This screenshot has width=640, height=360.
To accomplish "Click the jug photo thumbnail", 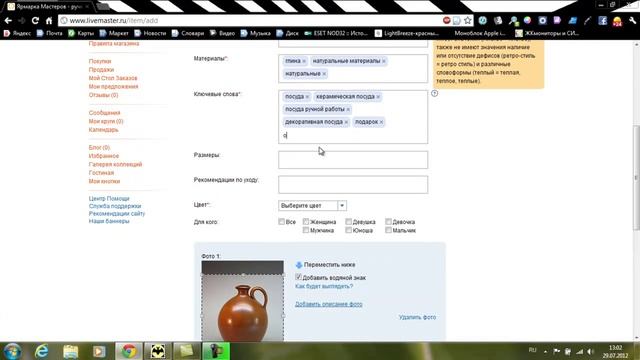I will 242,301.
